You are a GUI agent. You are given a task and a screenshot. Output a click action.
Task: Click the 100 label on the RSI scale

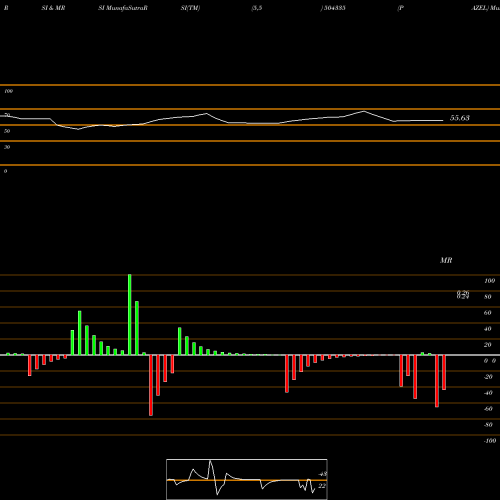[8, 91]
